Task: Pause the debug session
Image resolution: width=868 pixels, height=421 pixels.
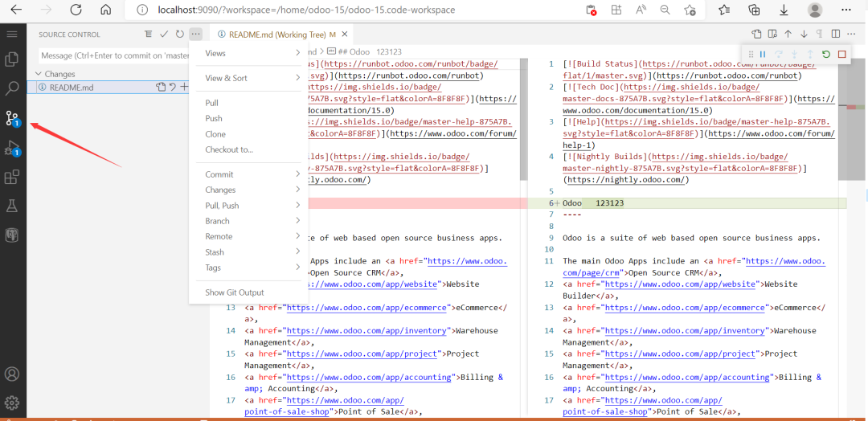Action: point(762,54)
